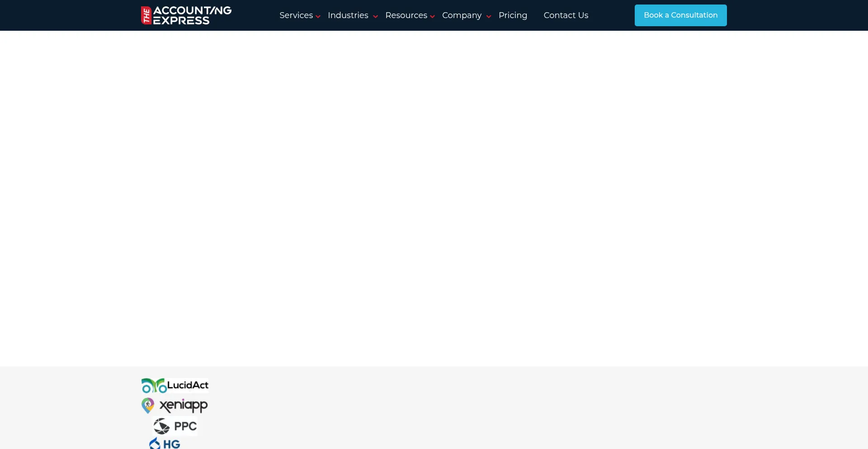Viewport: 868px width, 449px height.
Task: Select the LucidAct wordmark text
Action: [188, 385]
